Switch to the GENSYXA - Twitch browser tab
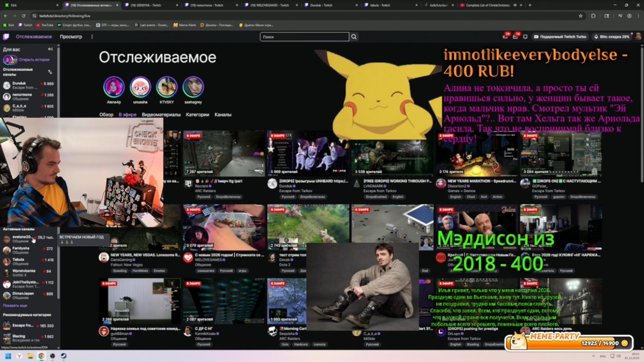Viewport: 644px width, 362px height. [152, 5]
